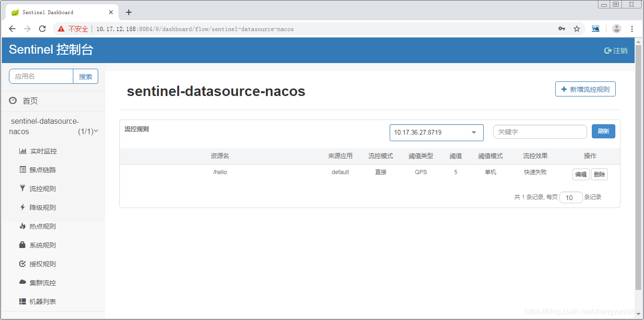Click the 阈值类型 column header
The image size is (644, 320).
[421, 156]
